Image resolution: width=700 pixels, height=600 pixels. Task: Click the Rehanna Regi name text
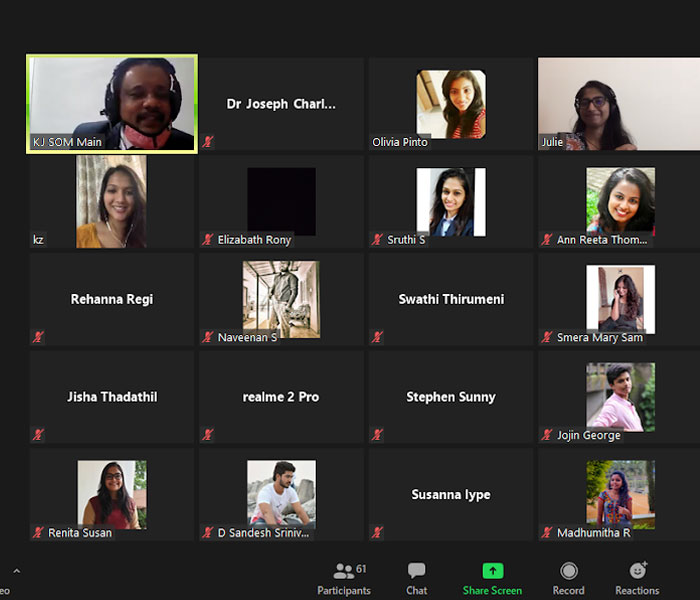[112, 299]
